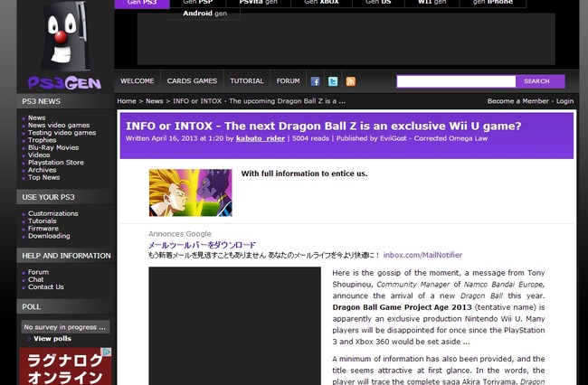Open the Trophies sidebar link
This screenshot has width=588, height=385.
pyautogui.click(x=42, y=140)
